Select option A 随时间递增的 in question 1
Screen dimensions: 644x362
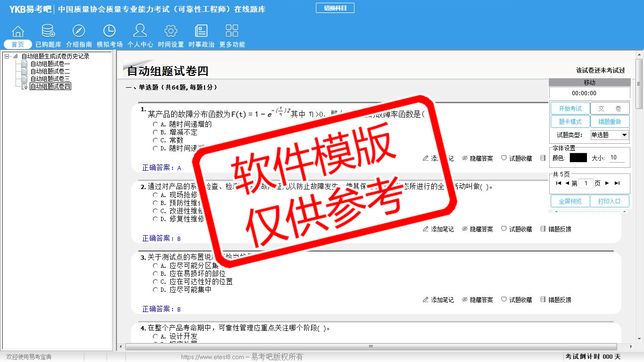(155, 124)
